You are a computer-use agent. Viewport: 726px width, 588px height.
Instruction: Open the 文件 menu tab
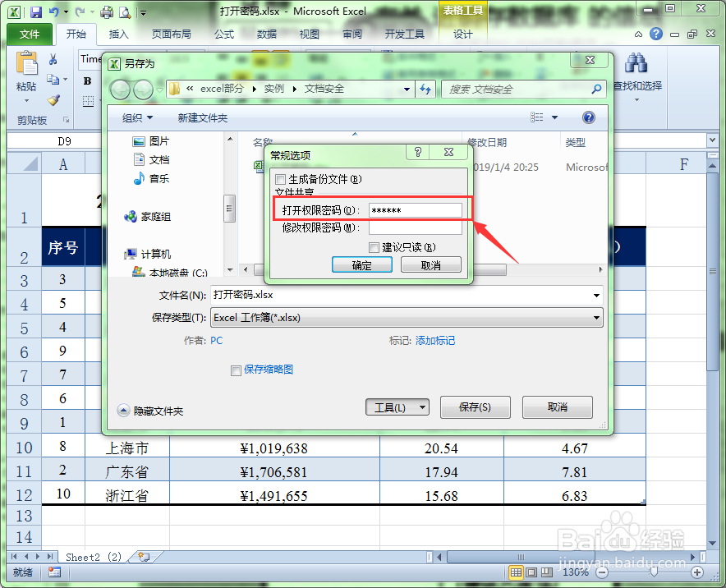point(29,34)
